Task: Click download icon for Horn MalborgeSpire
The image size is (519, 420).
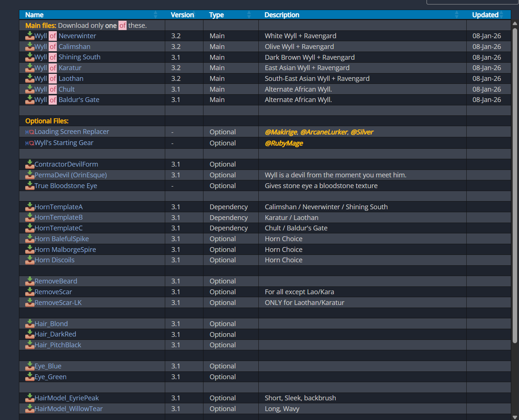Action: point(30,250)
